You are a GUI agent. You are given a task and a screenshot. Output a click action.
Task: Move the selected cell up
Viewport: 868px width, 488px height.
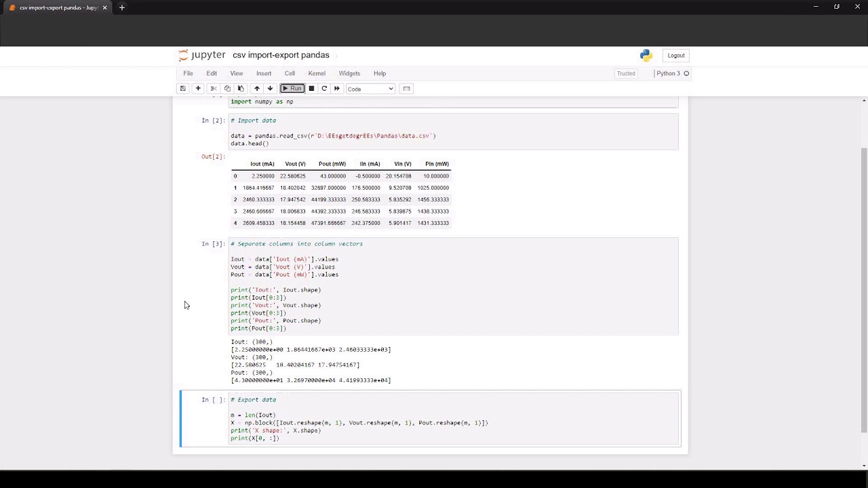point(256,89)
